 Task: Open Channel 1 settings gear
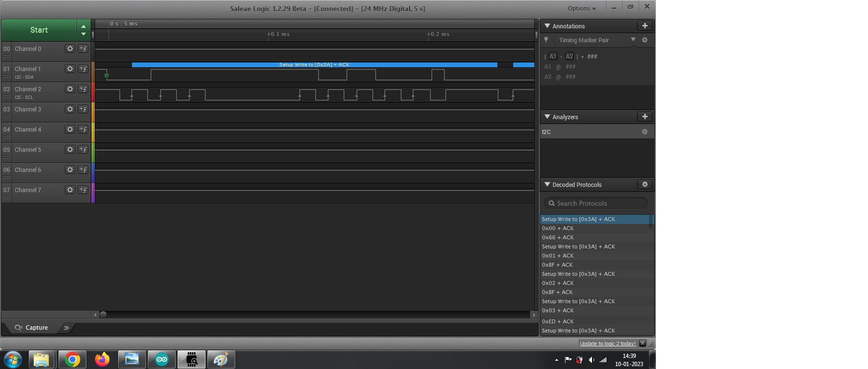pos(70,69)
